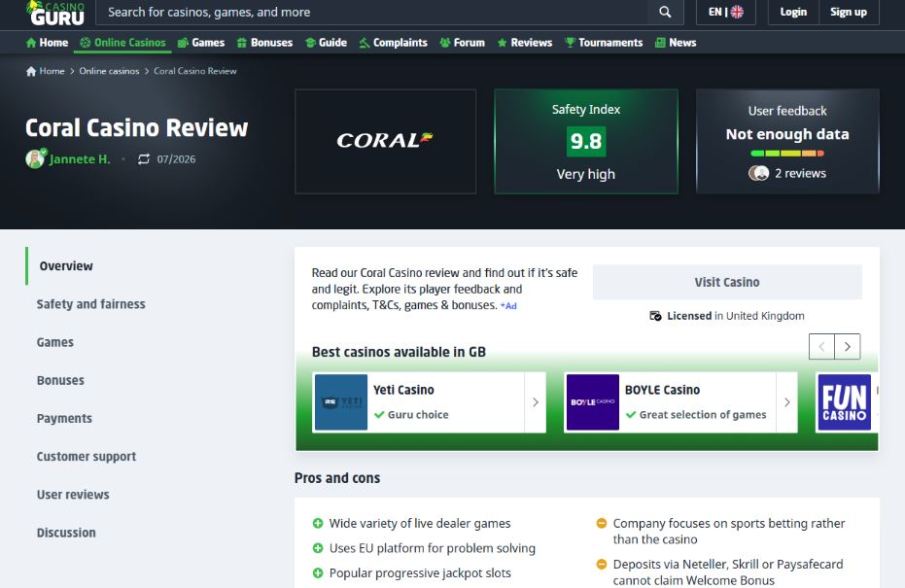Click the search input field

(371, 12)
